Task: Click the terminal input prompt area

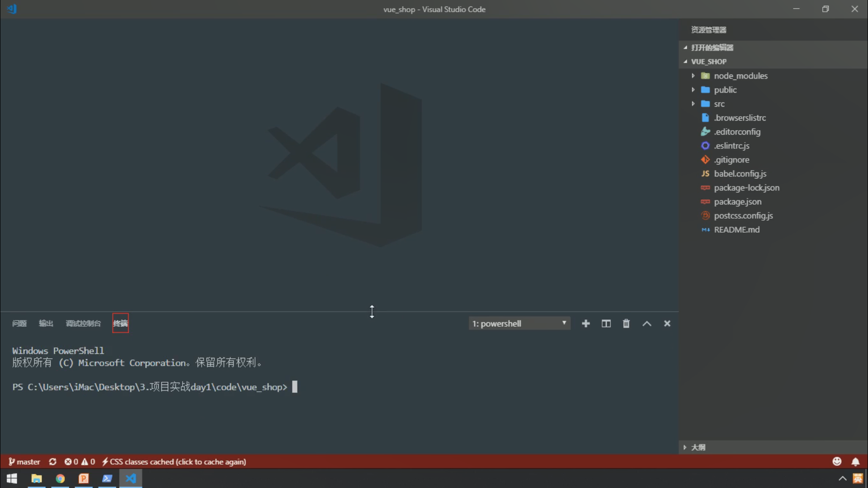Action: click(295, 387)
